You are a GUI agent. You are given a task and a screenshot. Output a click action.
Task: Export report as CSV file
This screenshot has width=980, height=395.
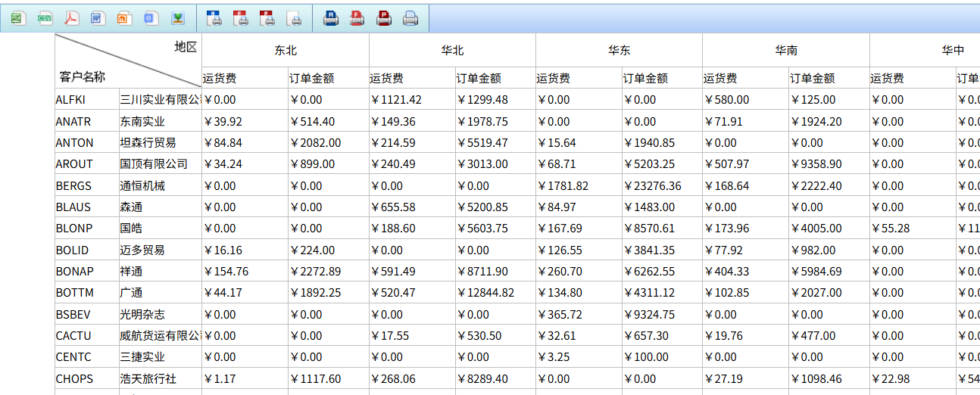point(45,18)
